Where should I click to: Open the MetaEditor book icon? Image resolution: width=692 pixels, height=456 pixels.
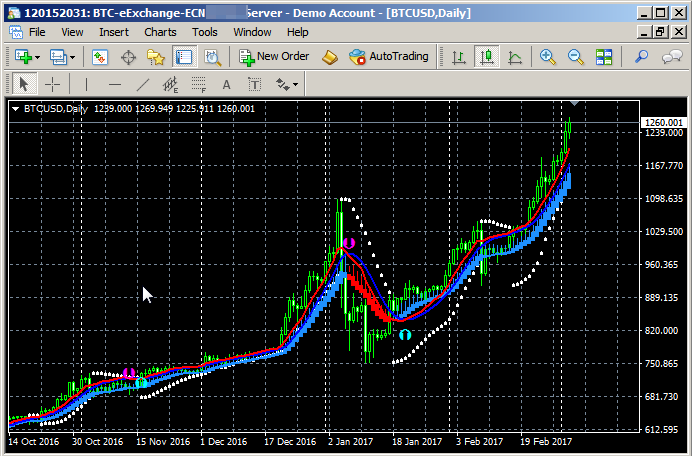[x=330, y=57]
